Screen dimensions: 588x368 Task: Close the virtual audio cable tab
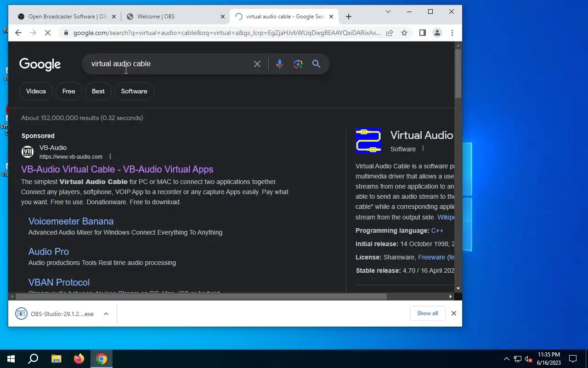click(331, 17)
